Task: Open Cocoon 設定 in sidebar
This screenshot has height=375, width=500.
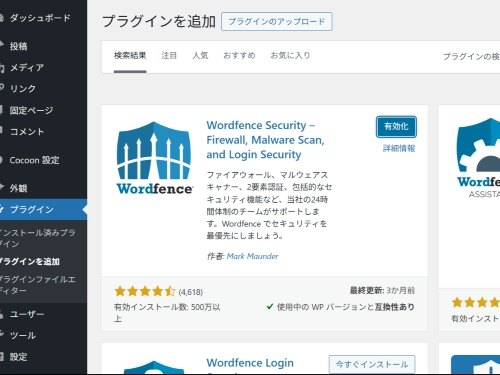Action: pos(34,160)
